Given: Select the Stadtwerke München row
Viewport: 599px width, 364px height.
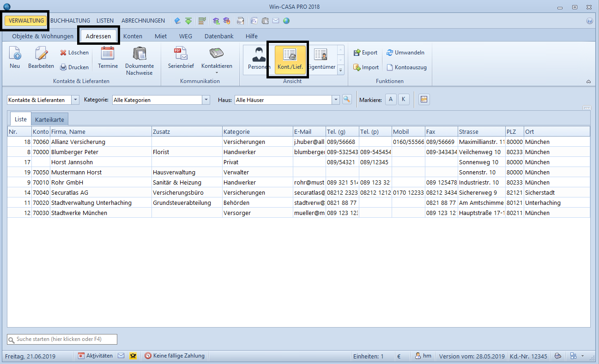Looking at the screenshot, I should (x=299, y=213).
